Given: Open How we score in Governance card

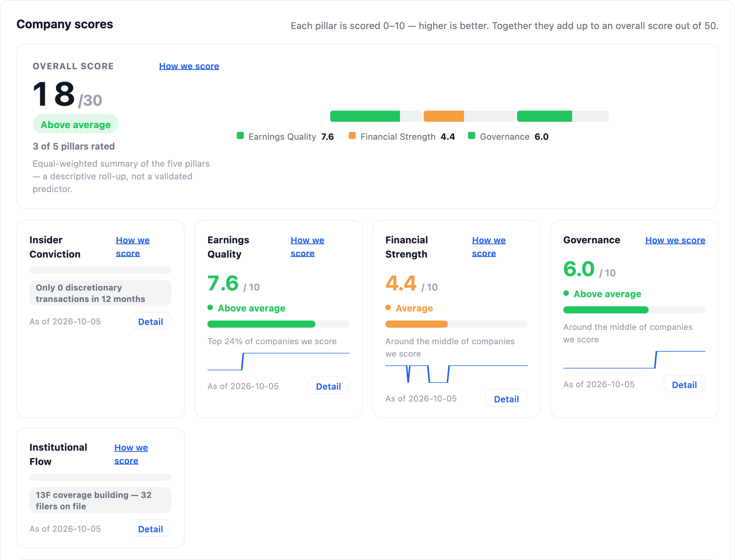Looking at the screenshot, I should pyautogui.click(x=675, y=240).
